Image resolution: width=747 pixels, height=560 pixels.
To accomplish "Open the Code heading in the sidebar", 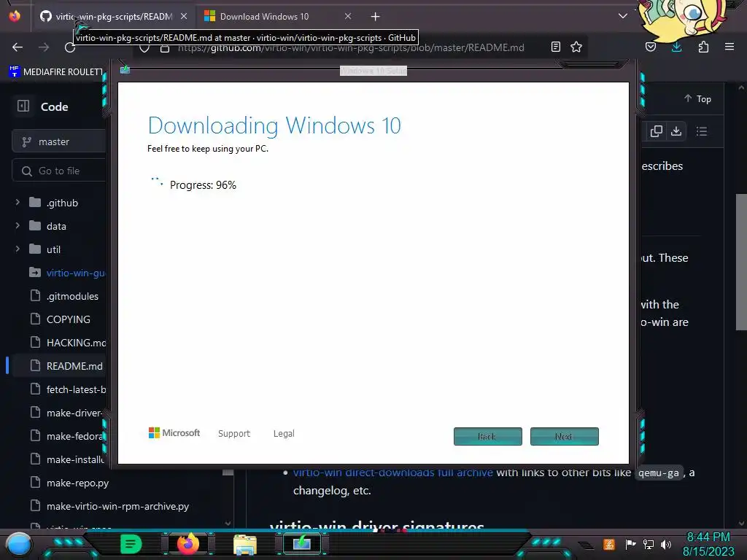I will 54,106.
